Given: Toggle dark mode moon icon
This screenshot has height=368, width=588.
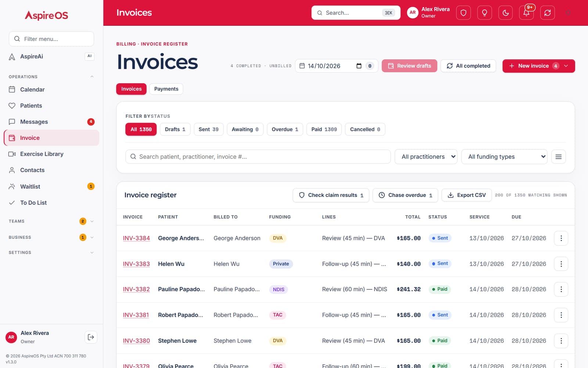Looking at the screenshot, I should pos(505,13).
